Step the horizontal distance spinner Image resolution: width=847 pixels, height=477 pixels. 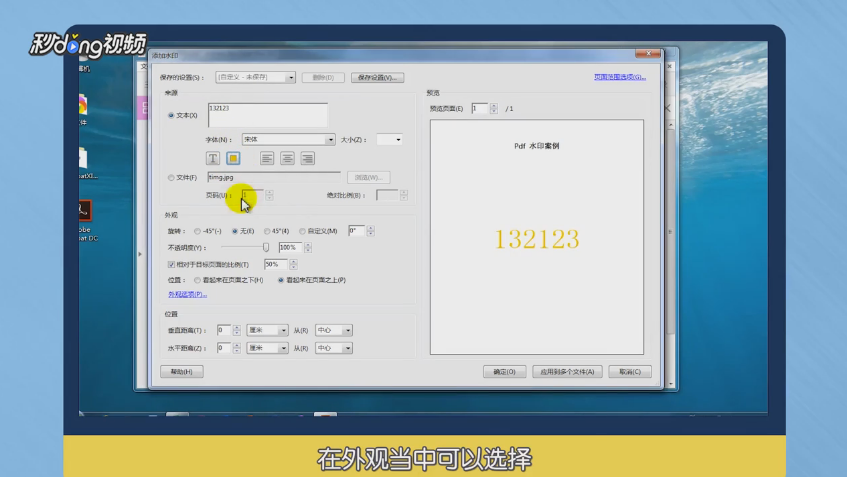(x=237, y=348)
